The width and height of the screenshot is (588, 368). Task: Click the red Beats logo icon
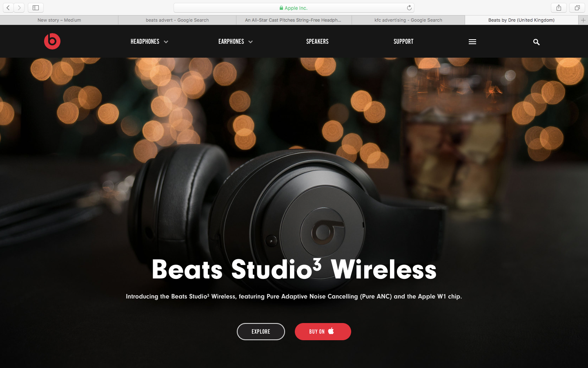click(x=52, y=41)
